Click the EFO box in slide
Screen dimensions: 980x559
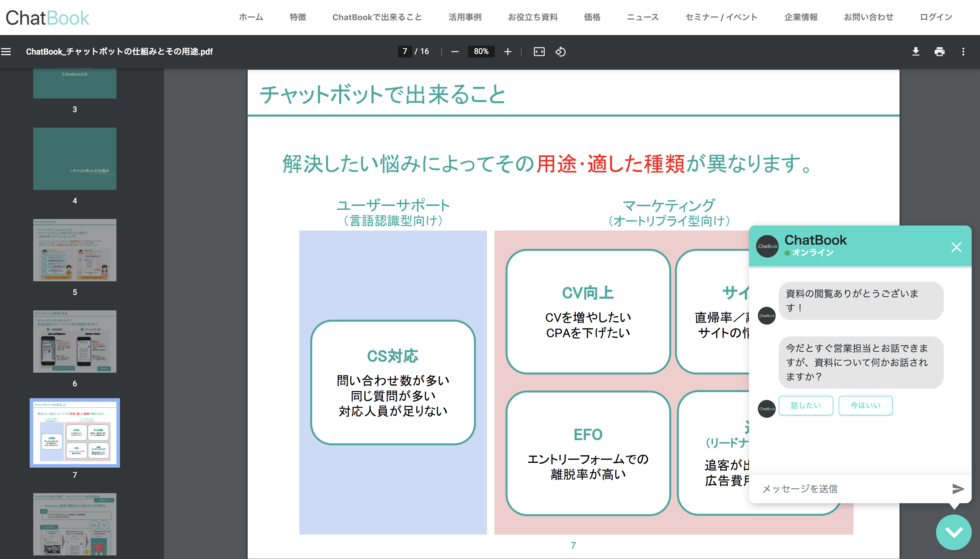[x=588, y=453]
